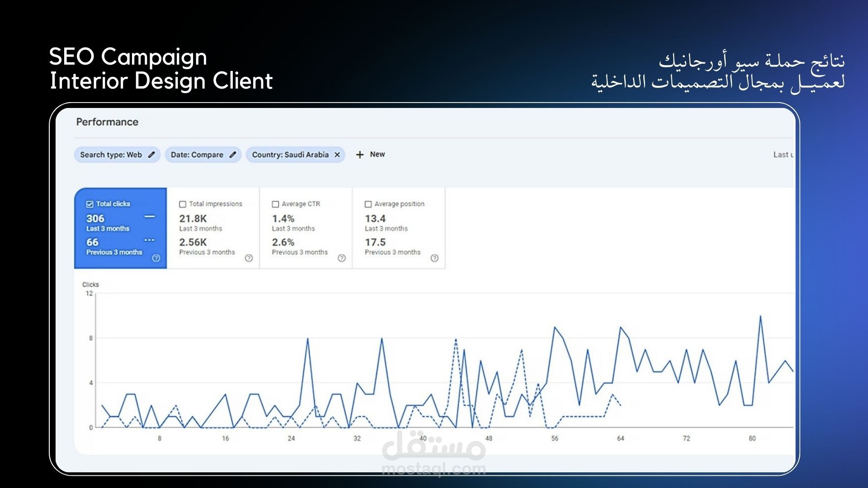This screenshot has width=868, height=488.
Task: Uncheck the Total clicks checkbox
Action: coord(90,204)
